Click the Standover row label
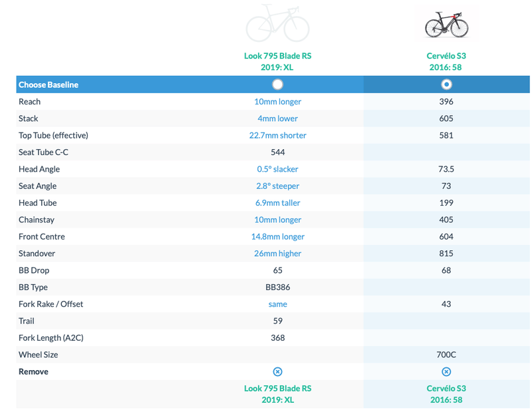This screenshot has width=532, height=412. [37, 254]
